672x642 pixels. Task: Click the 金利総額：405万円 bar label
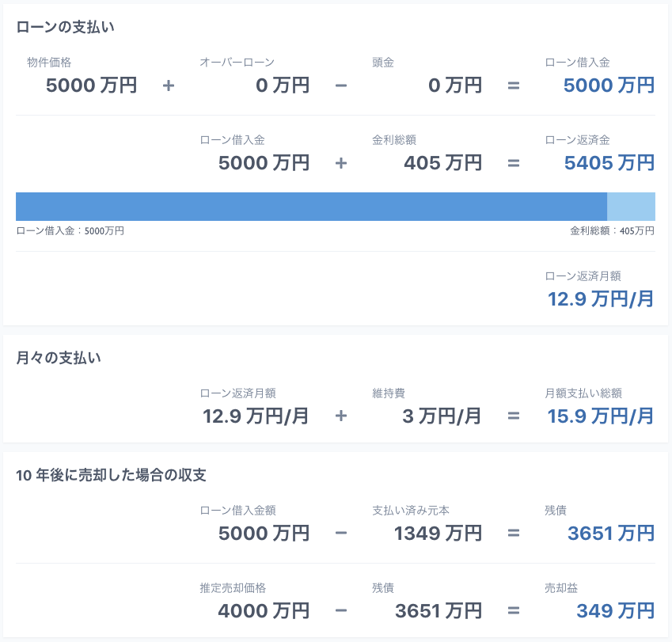pyautogui.click(x=613, y=230)
